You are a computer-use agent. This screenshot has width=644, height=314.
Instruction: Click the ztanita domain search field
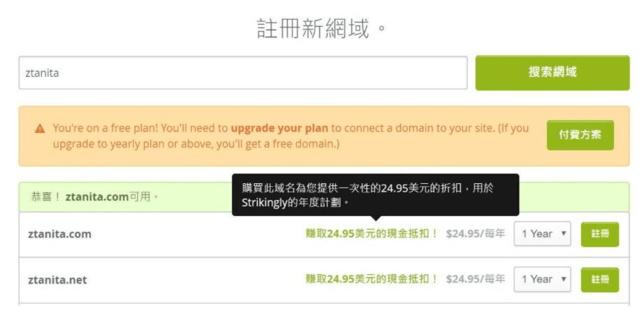tap(243, 73)
